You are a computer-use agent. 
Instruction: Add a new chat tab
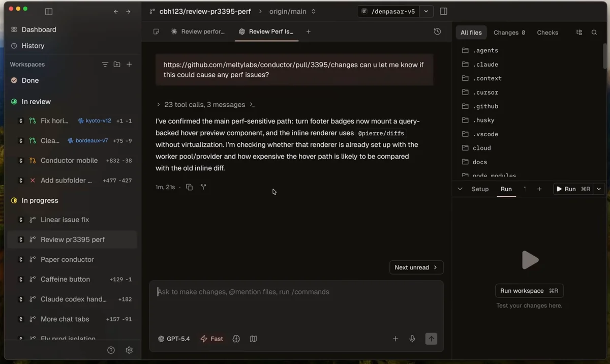pos(308,32)
